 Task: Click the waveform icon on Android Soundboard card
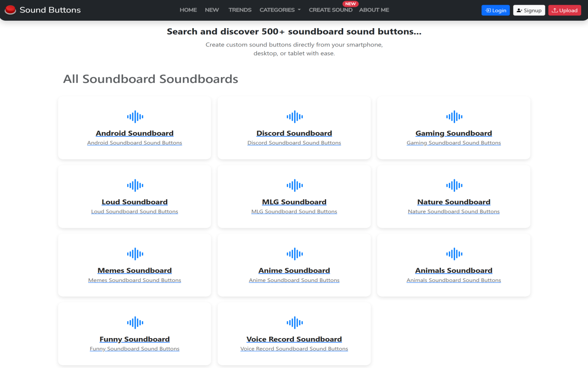(134, 116)
